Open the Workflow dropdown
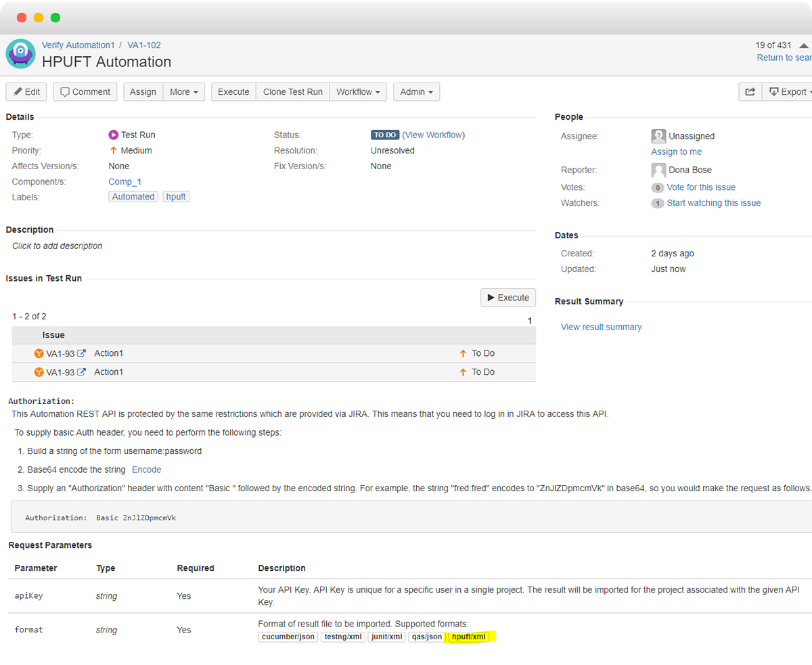 (x=358, y=92)
